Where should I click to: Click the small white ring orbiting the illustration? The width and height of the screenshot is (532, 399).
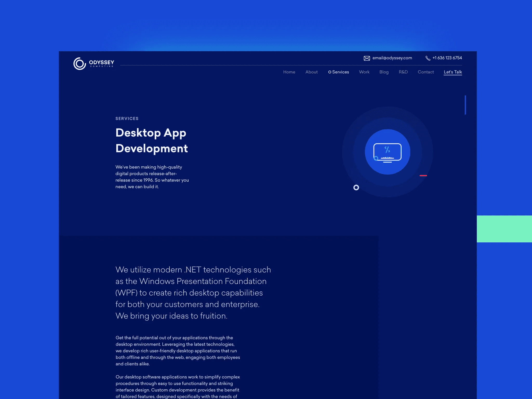356,188
